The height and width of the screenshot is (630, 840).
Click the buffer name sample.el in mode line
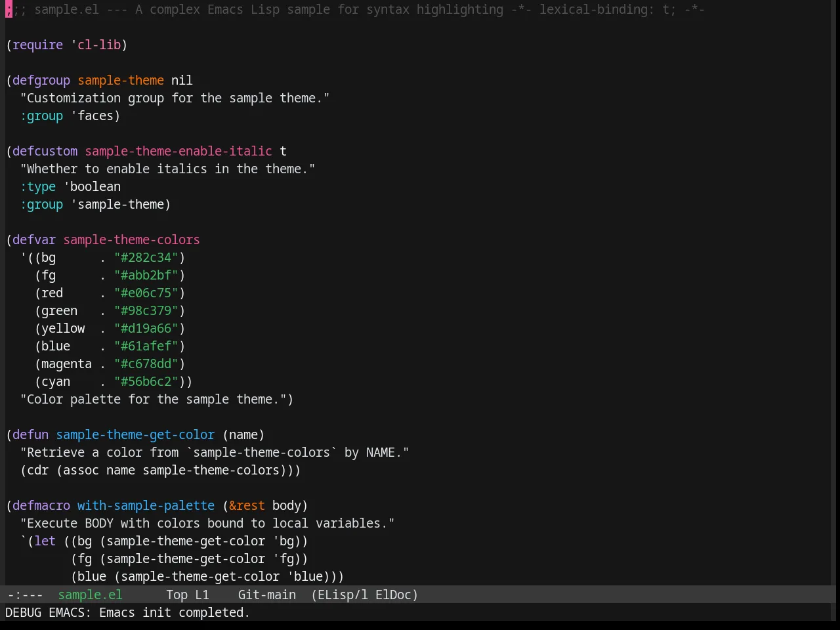tap(90, 595)
